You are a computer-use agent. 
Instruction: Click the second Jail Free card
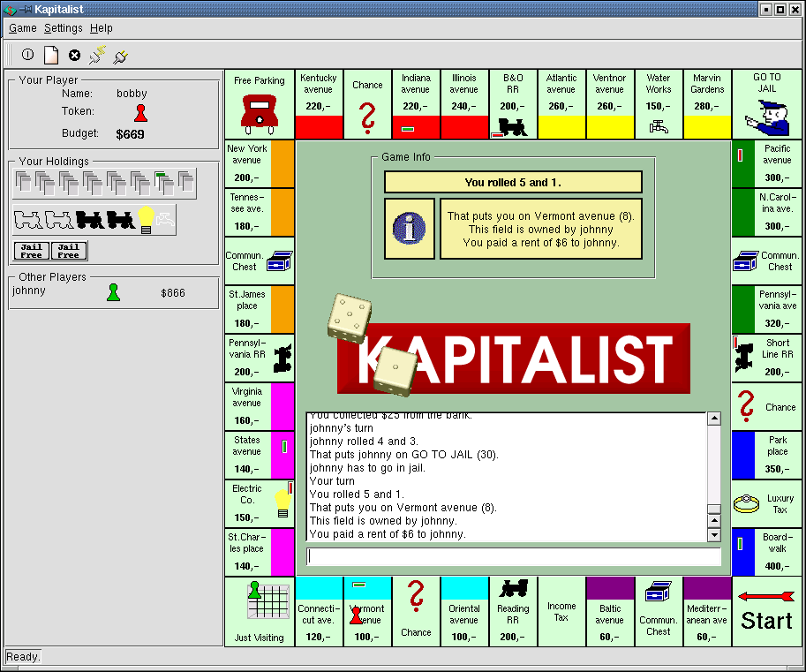(x=69, y=251)
